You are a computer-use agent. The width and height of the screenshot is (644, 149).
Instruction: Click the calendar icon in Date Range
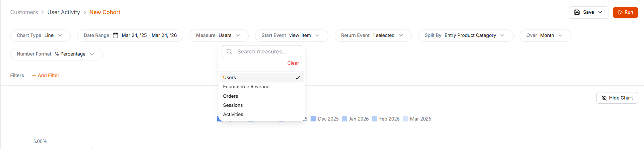click(116, 35)
